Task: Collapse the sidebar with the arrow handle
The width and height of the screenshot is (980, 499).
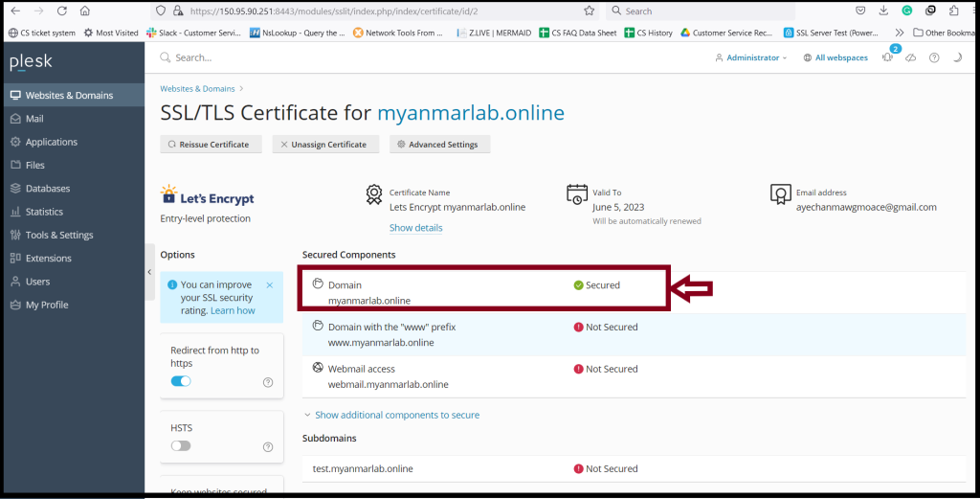Action: click(149, 272)
